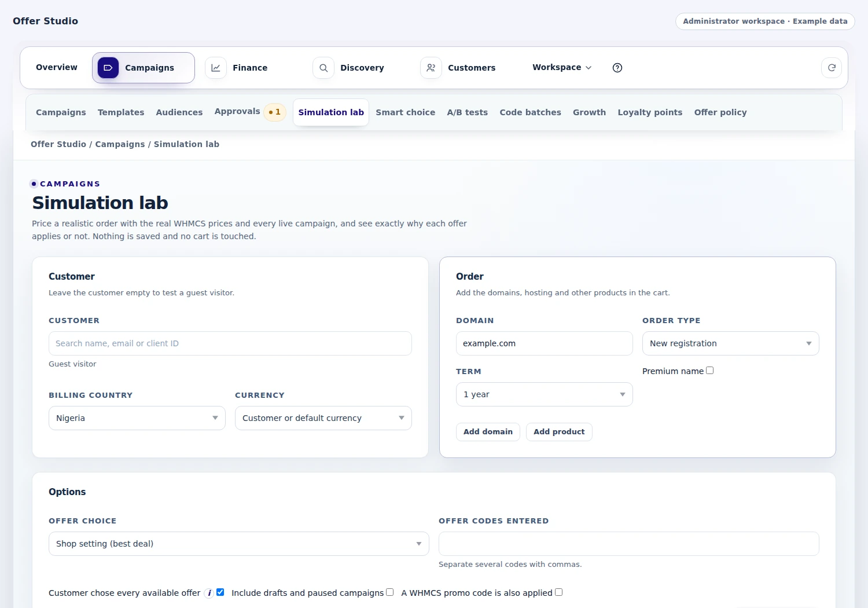Open the help question mark icon

pyautogui.click(x=617, y=68)
